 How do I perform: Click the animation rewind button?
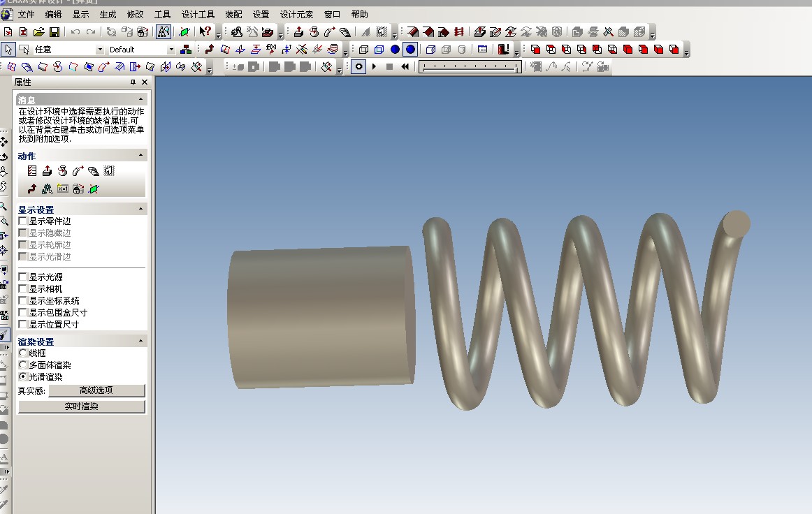click(405, 67)
